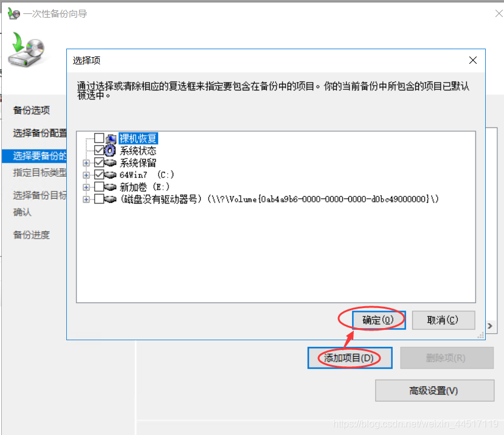Expand the 系统保留 tree node

point(86,163)
